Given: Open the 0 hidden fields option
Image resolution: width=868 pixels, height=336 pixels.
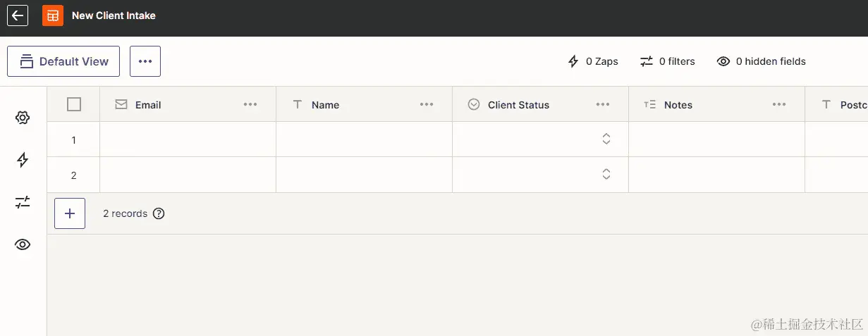Looking at the screenshot, I should [x=762, y=61].
